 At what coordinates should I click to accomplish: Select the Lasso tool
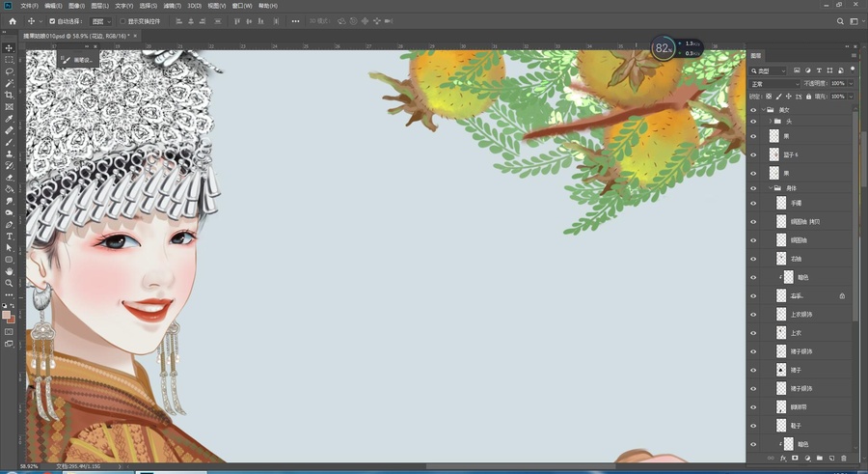pyautogui.click(x=9, y=71)
